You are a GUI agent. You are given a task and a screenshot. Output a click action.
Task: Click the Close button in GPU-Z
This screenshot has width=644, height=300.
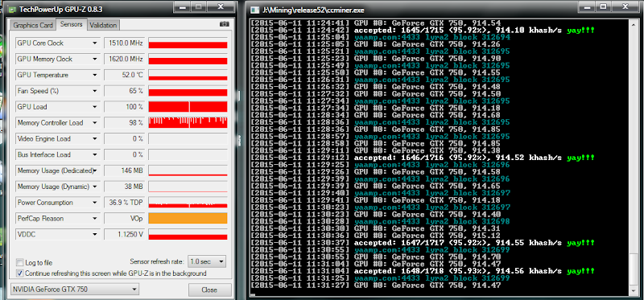pos(209,290)
